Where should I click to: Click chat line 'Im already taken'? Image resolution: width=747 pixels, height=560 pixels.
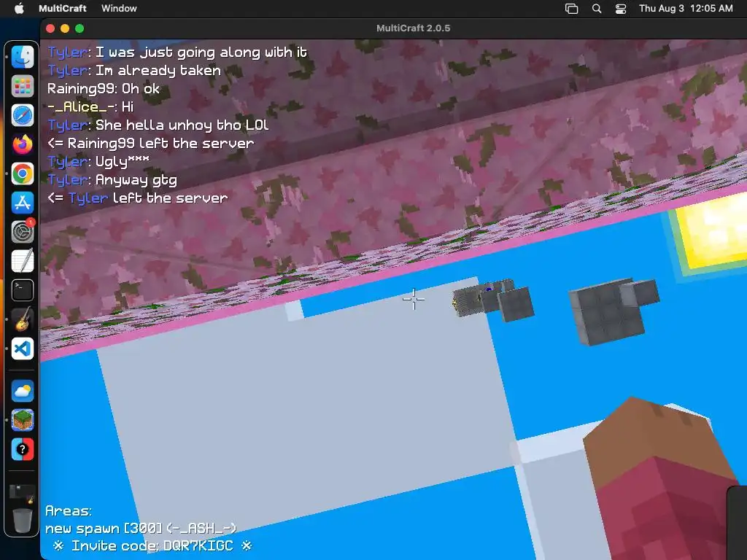tap(158, 71)
